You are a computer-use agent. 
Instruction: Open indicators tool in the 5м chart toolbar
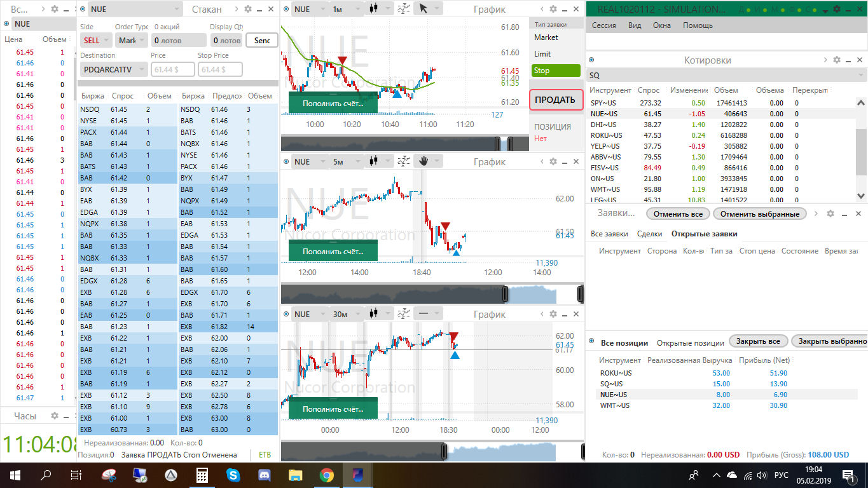coord(404,161)
